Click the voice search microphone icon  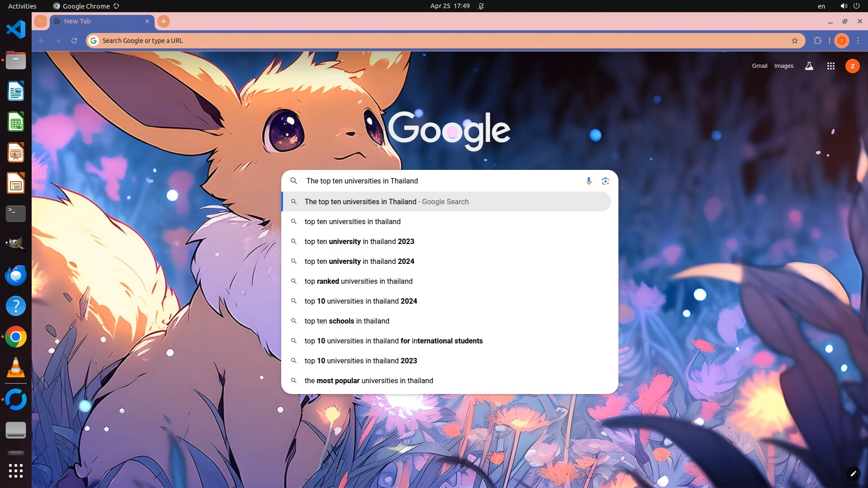pyautogui.click(x=589, y=181)
